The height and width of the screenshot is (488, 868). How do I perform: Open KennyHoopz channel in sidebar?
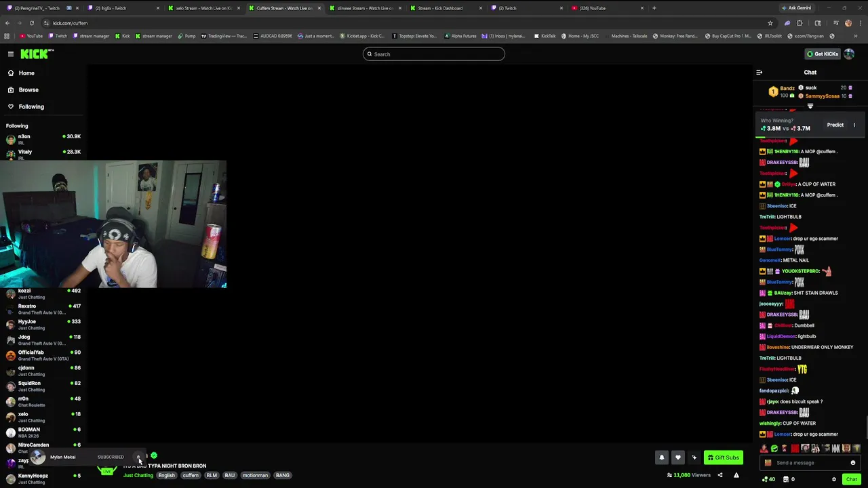pos(43,479)
